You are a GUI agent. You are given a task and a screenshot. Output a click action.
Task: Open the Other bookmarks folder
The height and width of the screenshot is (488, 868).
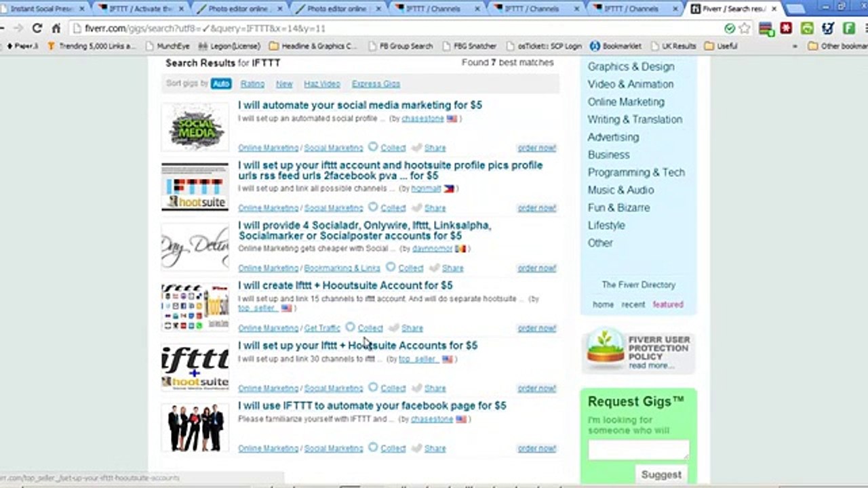coord(837,46)
